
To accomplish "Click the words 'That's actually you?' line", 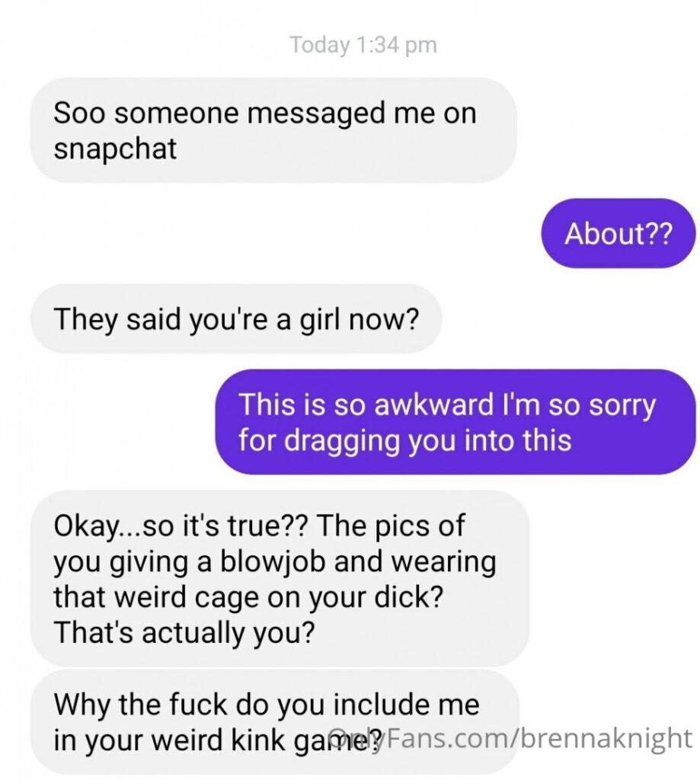I will pyautogui.click(x=184, y=633).
